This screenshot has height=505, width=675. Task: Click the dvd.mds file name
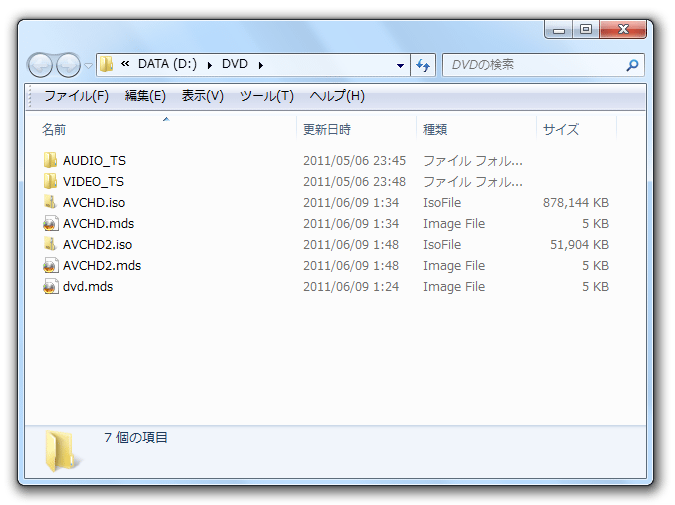[x=88, y=287]
